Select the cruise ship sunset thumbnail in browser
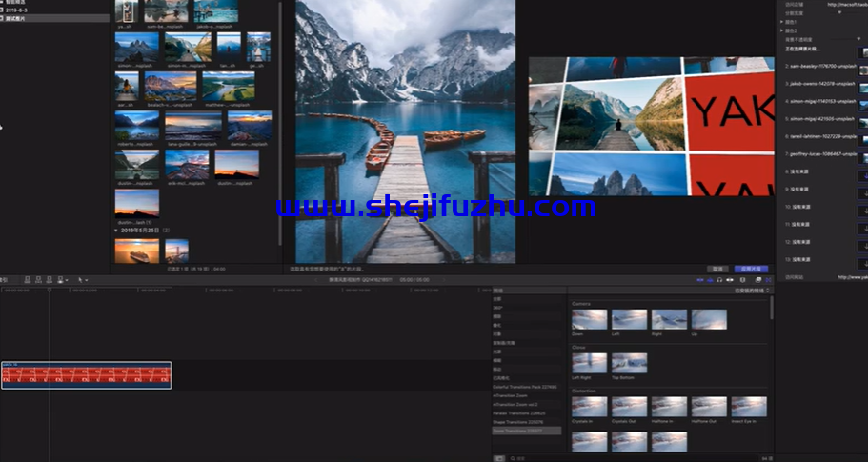This screenshot has height=462, width=868. pos(137,251)
